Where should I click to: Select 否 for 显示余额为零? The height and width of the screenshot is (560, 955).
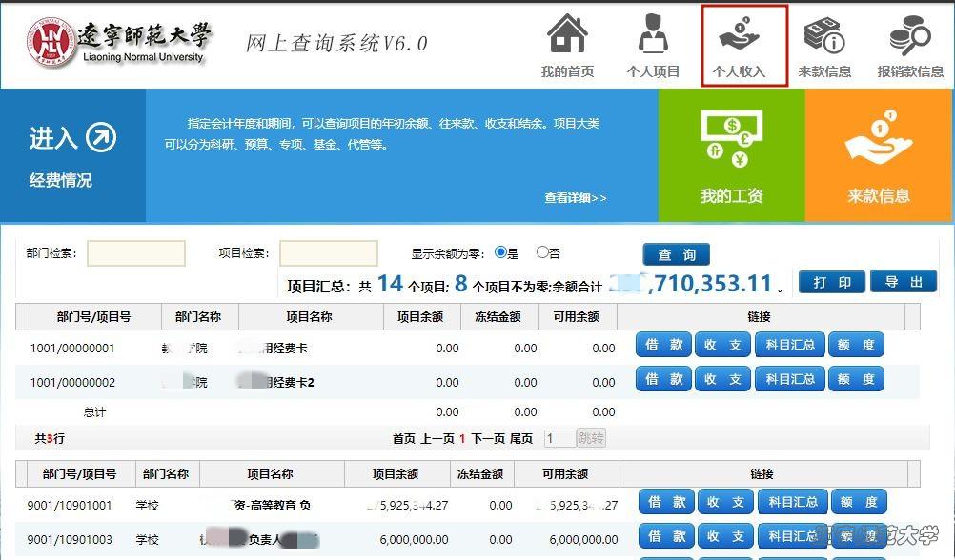542,253
